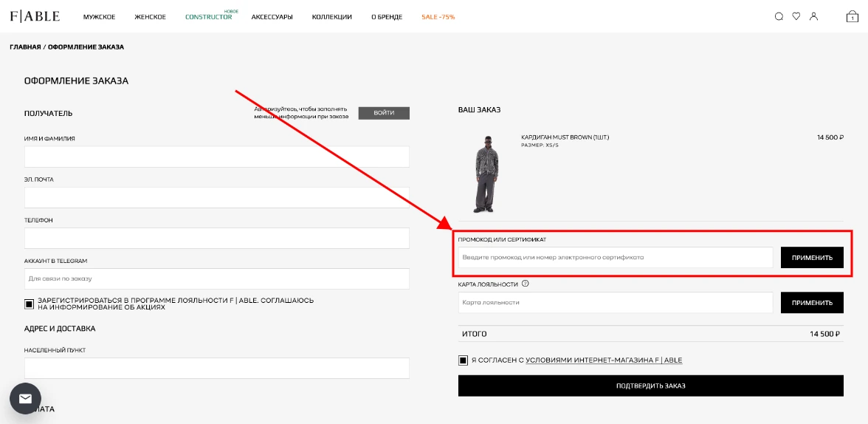Focus the promo code input field
The height and width of the screenshot is (424, 868).
pyautogui.click(x=615, y=258)
